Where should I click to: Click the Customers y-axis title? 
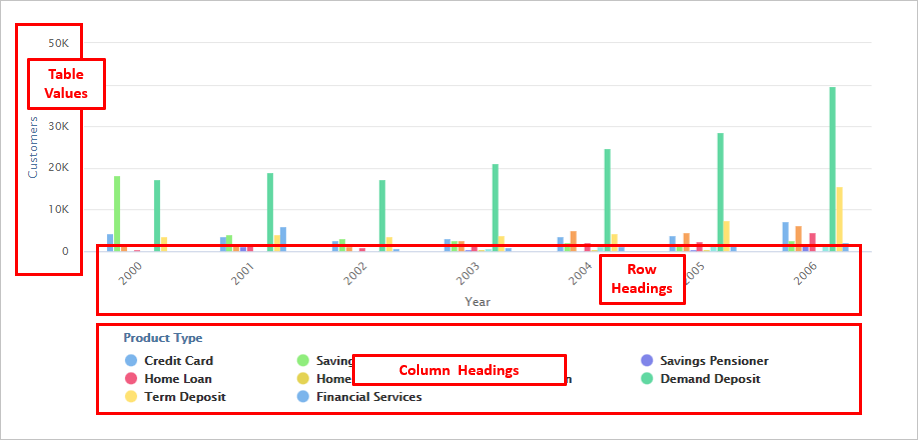(x=32, y=147)
